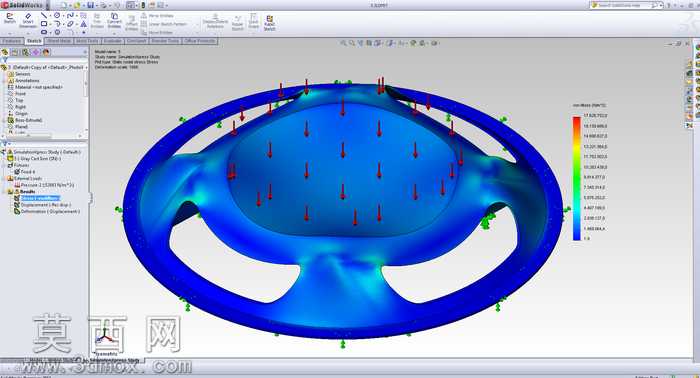The width and height of the screenshot is (700, 378).
Task: Click the Section View icon
Action: 369,43
